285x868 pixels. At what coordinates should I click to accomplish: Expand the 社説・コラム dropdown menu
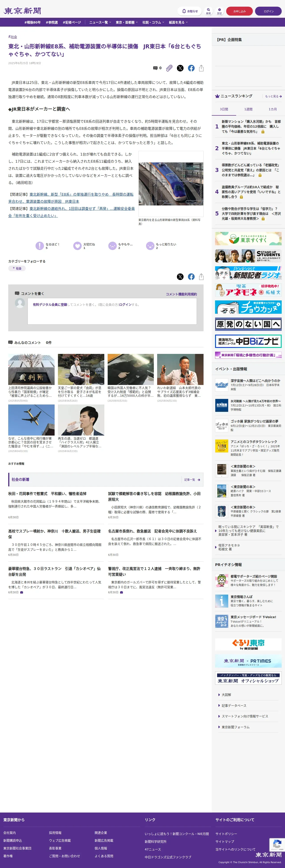(153, 22)
